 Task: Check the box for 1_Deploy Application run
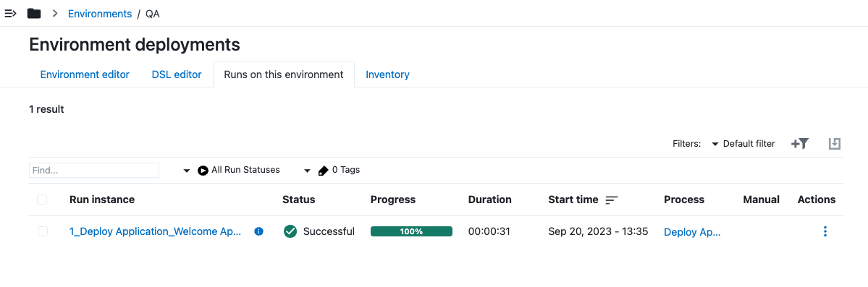(43, 231)
